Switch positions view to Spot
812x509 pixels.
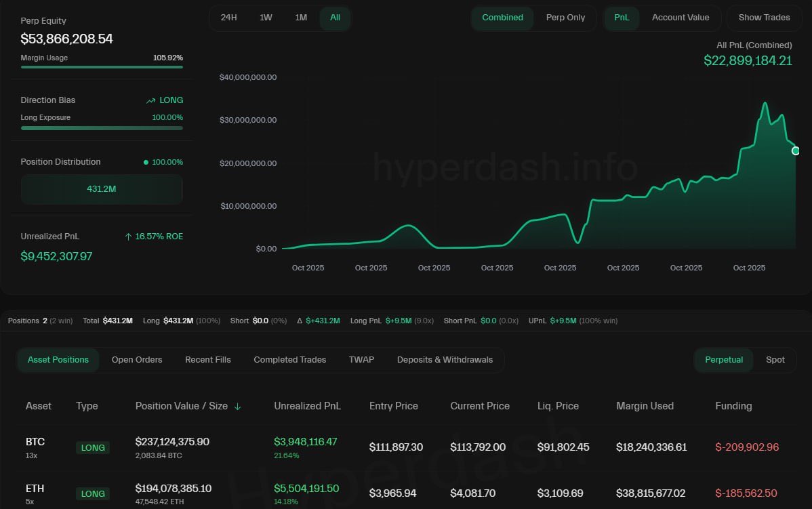[x=775, y=360]
